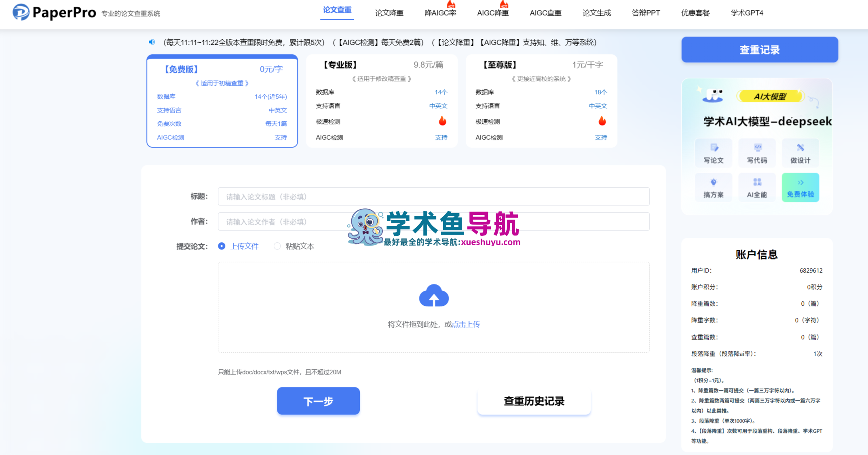
Task: Click the PaperPro logo icon
Action: click(x=21, y=12)
